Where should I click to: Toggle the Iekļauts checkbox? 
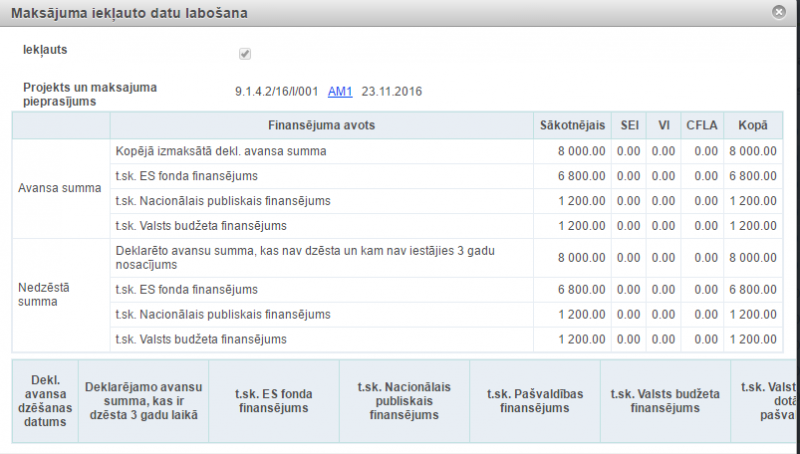point(245,54)
